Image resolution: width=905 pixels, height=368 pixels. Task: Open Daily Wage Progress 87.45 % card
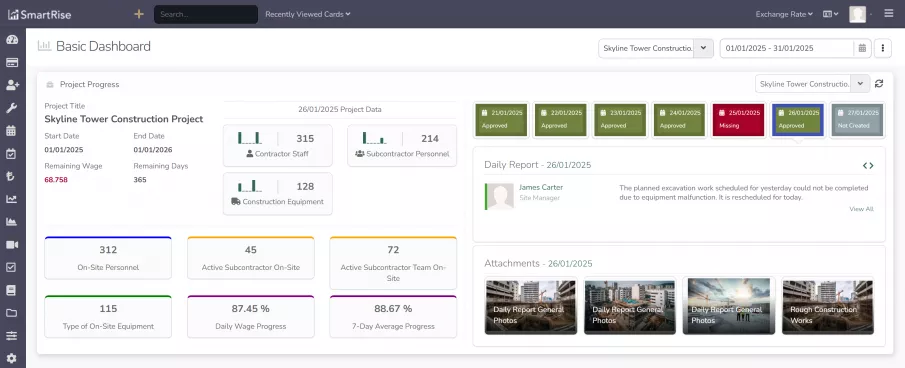[251, 316]
